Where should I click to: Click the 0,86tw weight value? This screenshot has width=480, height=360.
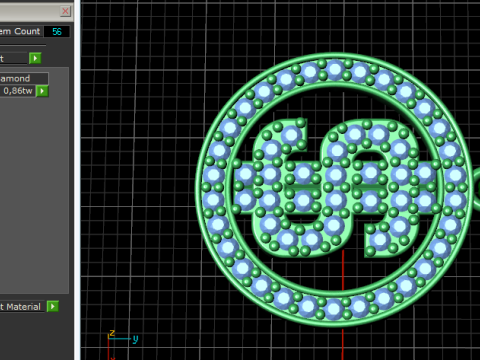click(18, 91)
